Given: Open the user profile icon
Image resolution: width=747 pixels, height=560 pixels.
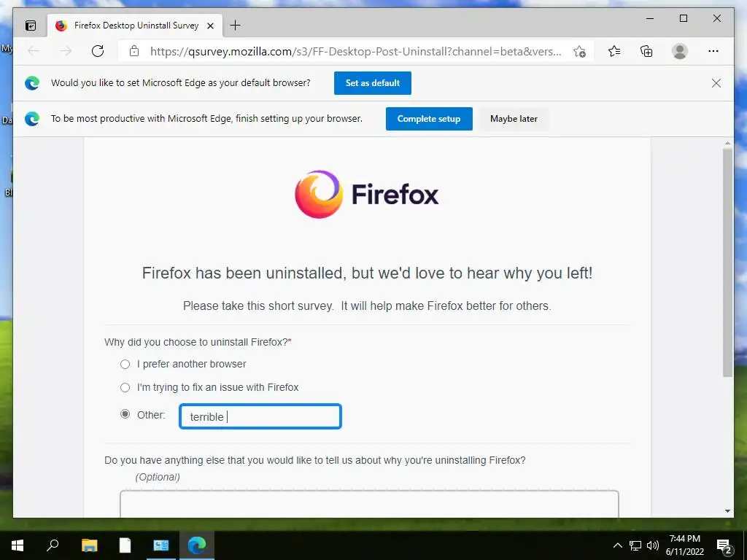Looking at the screenshot, I should click(680, 51).
